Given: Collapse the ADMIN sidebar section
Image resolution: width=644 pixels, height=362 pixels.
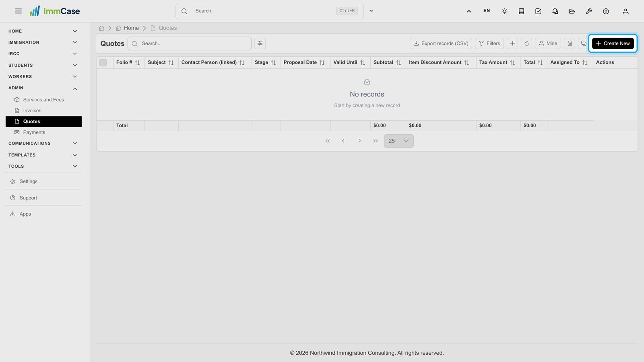Looking at the screenshot, I should tap(43, 88).
